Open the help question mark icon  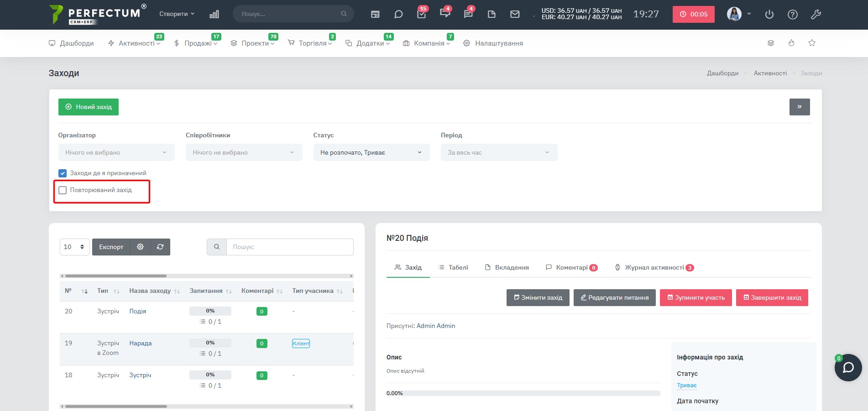pyautogui.click(x=793, y=14)
